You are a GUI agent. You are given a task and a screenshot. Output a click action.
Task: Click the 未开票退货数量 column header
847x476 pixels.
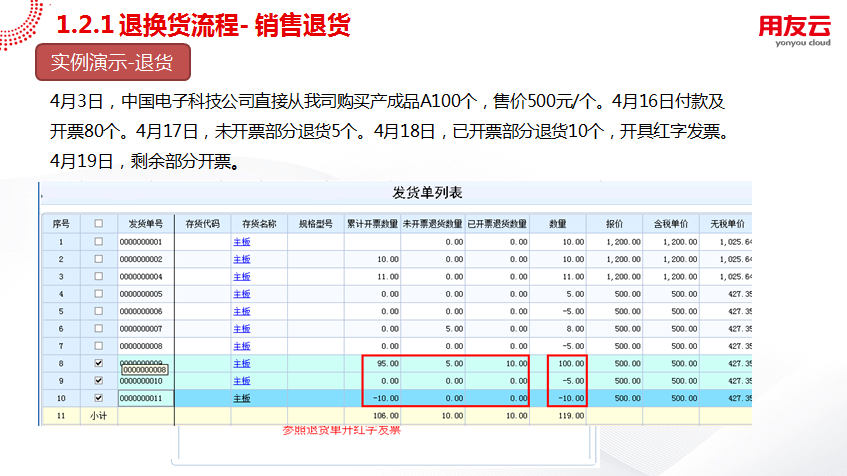(x=434, y=224)
